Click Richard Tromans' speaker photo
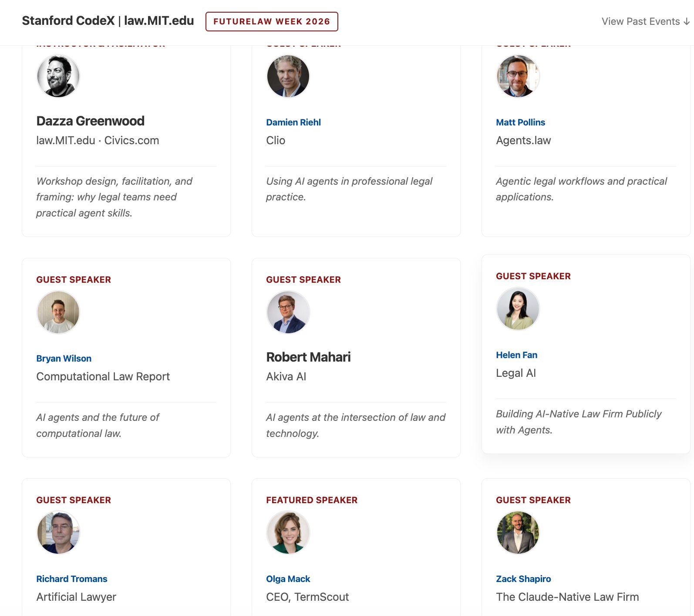 point(58,533)
